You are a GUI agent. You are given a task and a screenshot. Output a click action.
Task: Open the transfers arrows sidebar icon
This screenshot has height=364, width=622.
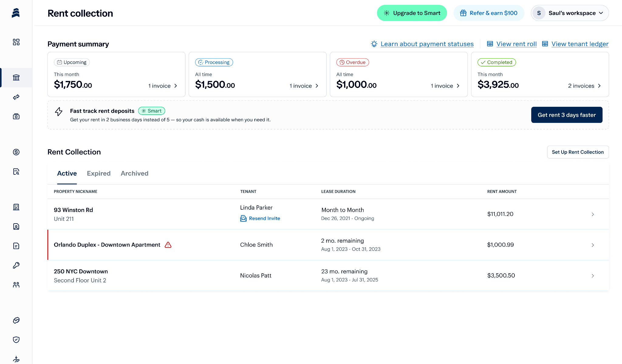click(x=16, y=97)
